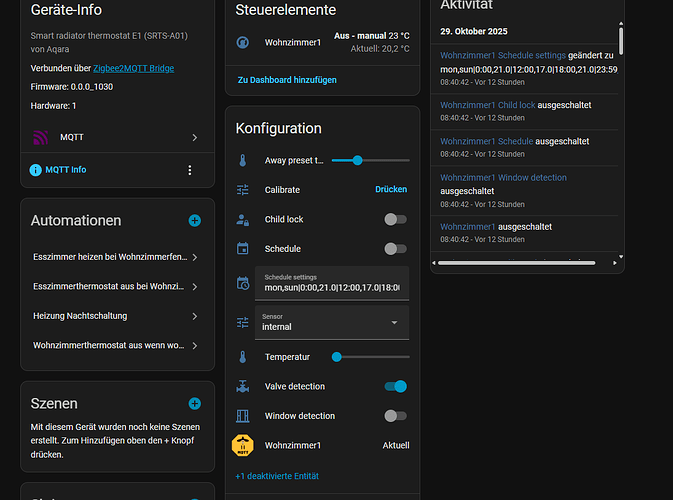Show the +1 deaktivierte Entität
673x500 pixels.
point(277,476)
